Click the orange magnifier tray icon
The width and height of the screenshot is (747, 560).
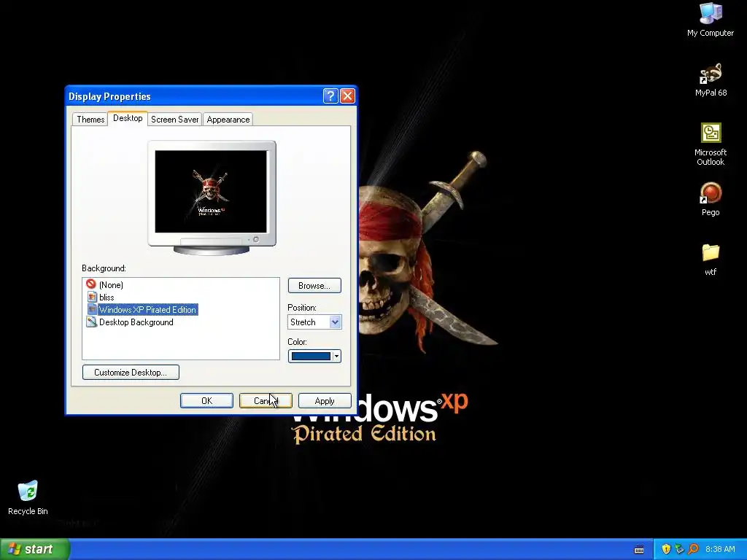pos(693,549)
